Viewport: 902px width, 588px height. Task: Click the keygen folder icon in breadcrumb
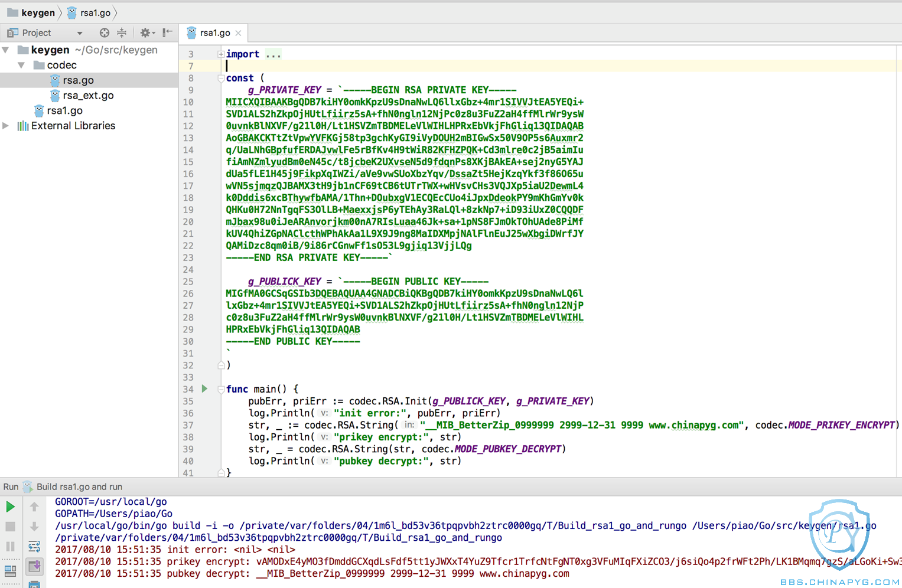12,12
